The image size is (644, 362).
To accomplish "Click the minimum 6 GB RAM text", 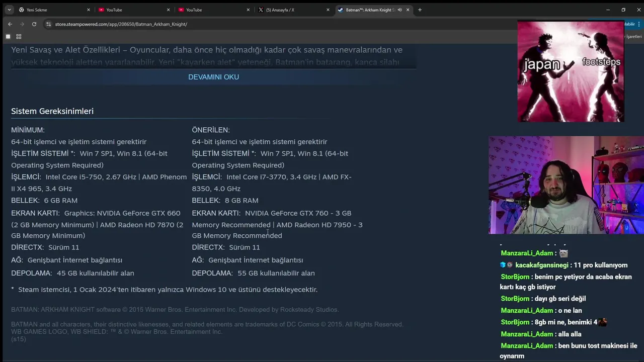I will click(61, 201).
